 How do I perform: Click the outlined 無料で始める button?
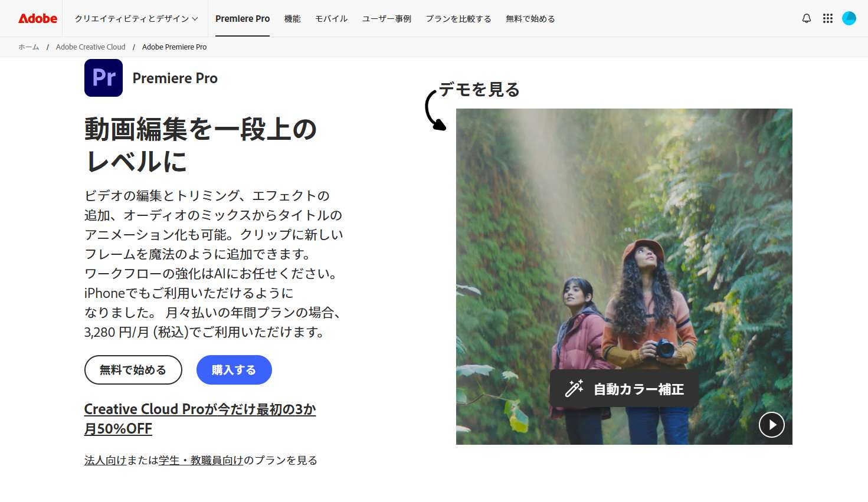(x=133, y=370)
